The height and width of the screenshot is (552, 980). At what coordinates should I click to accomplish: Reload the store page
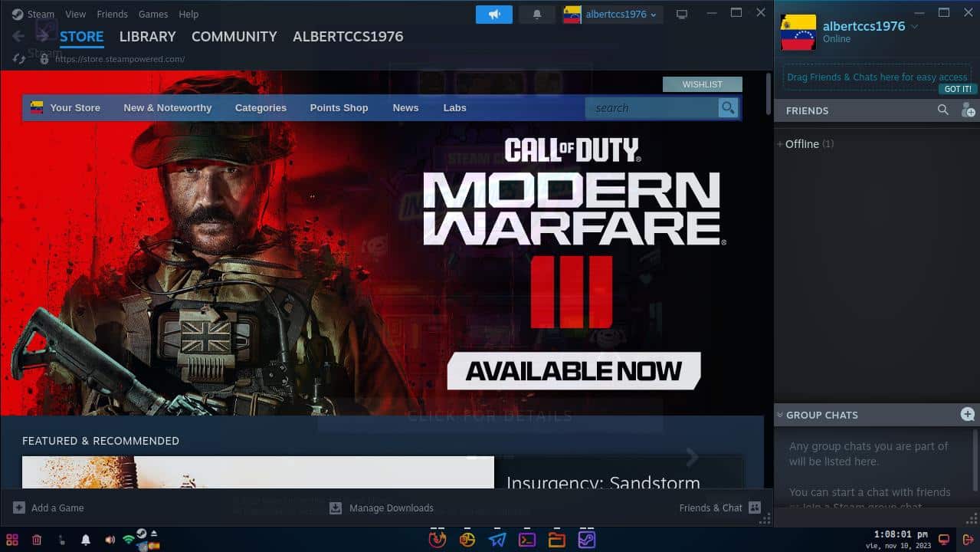[19, 58]
